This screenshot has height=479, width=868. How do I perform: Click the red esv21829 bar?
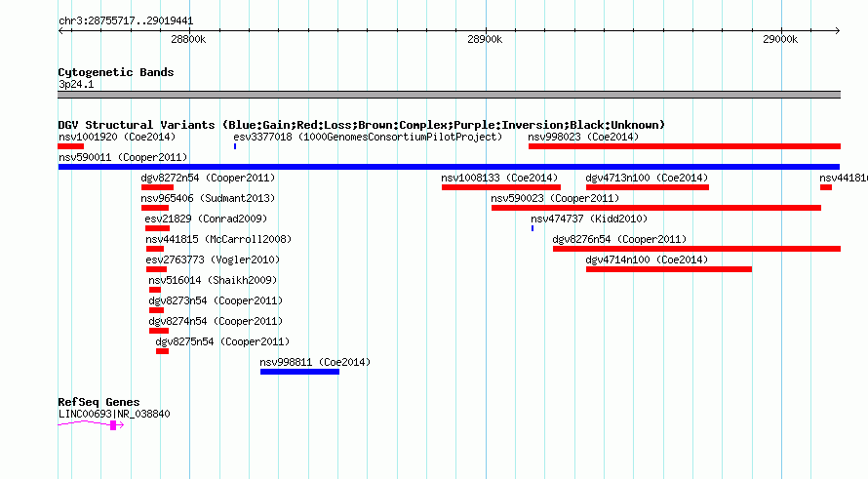[157, 228]
